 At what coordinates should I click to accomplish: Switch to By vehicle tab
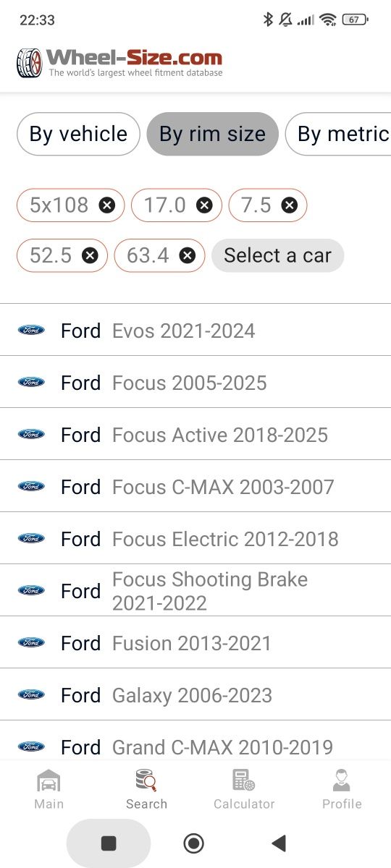[x=78, y=134]
